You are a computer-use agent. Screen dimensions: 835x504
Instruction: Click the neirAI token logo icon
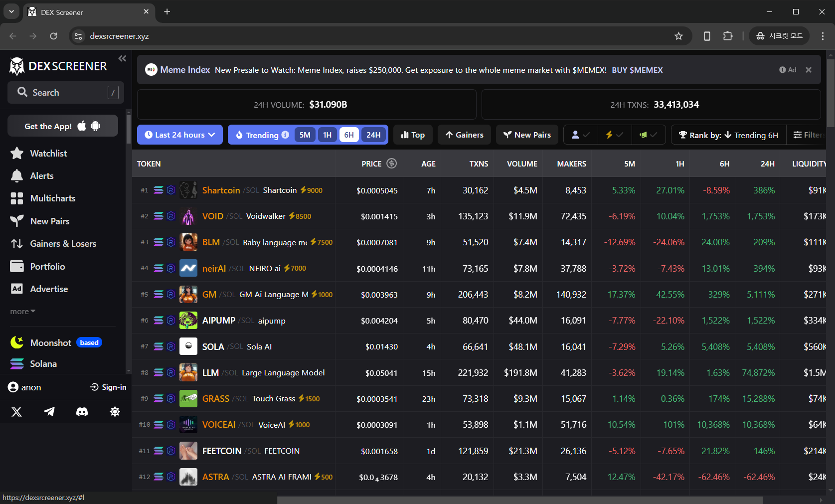[x=188, y=268]
